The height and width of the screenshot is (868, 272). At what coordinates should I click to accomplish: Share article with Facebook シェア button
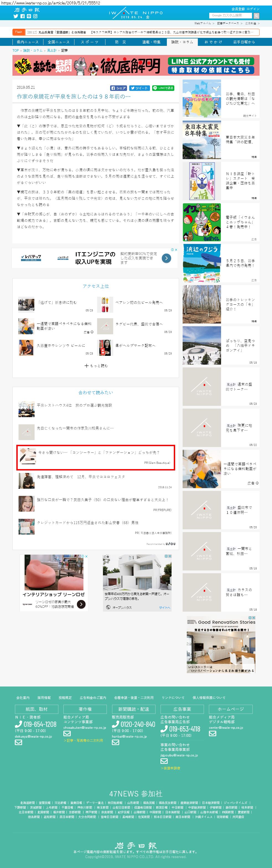point(118,88)
